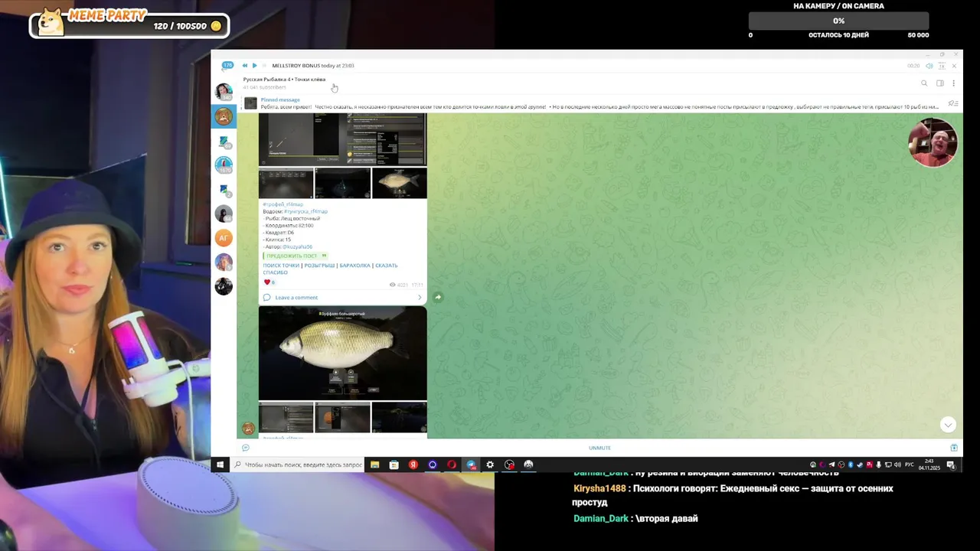
Task: Open discussion chat icon at bottom left
Action: coord(246,448)
